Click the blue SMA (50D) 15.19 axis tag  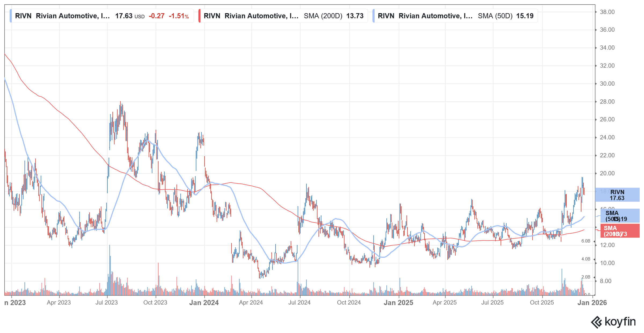pos(620,216)
